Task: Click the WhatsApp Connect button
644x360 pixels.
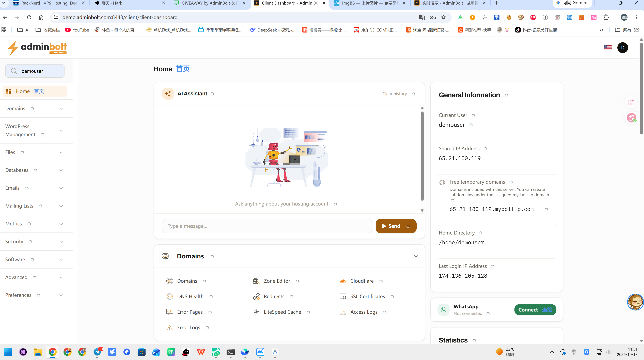Action: [535, 310]
